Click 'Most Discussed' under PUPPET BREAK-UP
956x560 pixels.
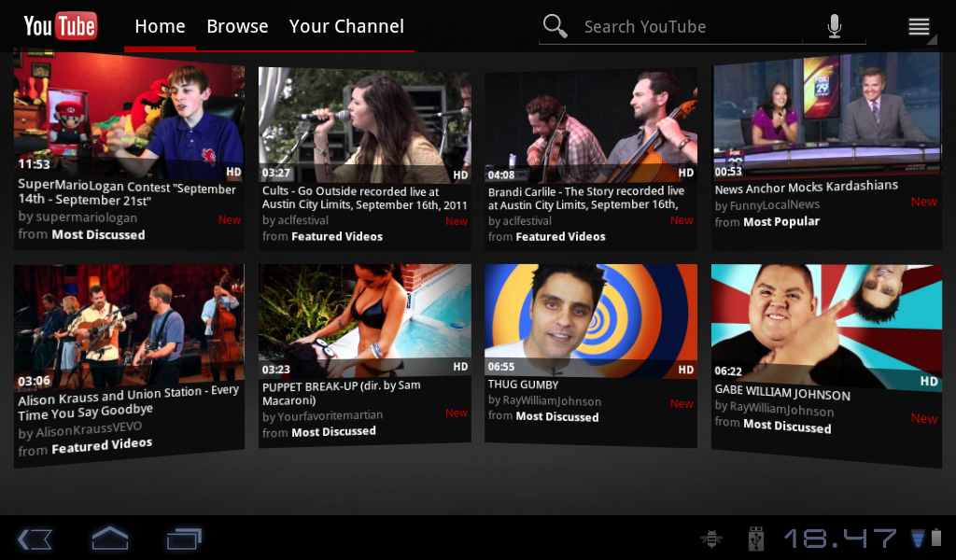(333, 432)
